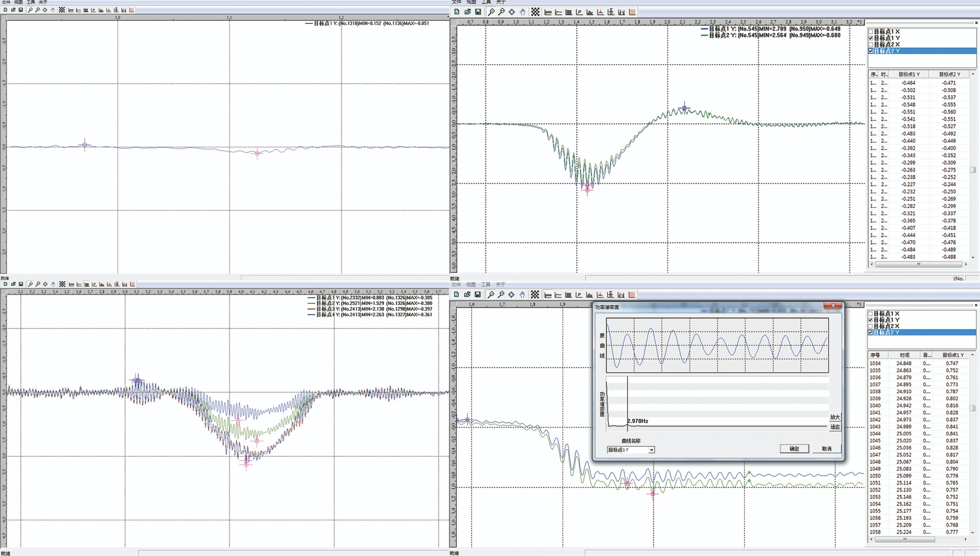This screenshot has width=980, height=556.
Task: Click up scroll arrow in top-right data table
Action: point(973,74)
